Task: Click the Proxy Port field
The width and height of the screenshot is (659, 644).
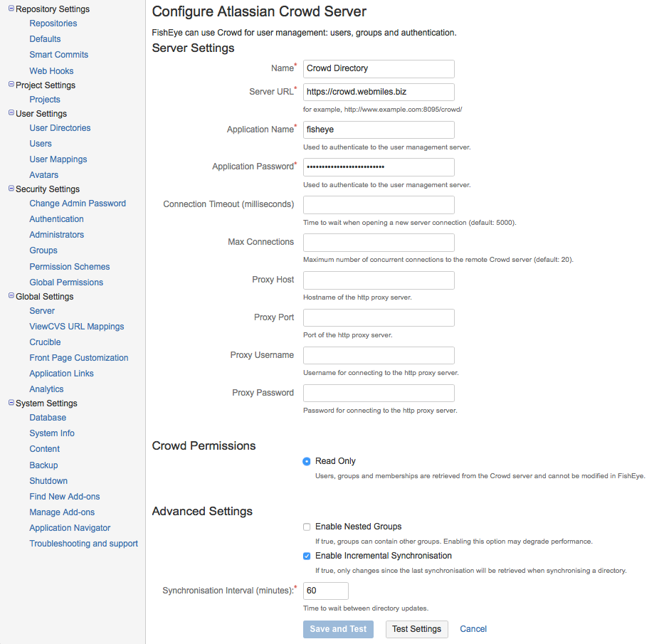Action: pos(379,318)
